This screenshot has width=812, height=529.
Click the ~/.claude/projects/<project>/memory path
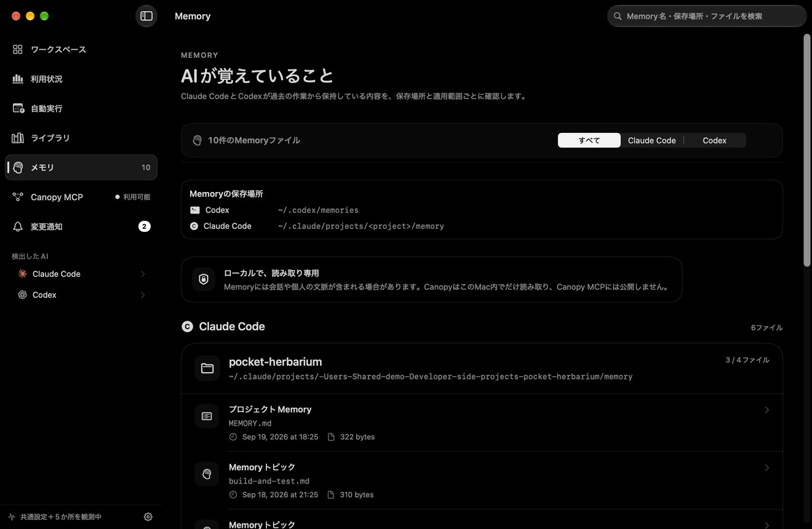click(x=360, y=226)
